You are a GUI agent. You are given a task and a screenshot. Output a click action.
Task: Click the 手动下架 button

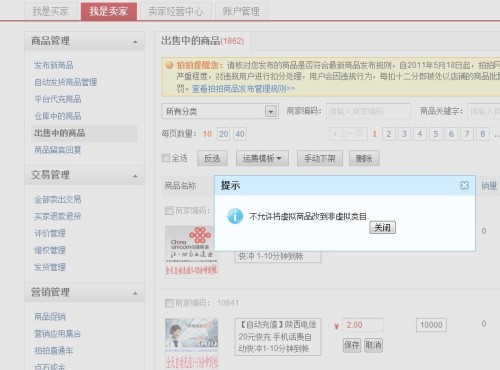[320, 158]
